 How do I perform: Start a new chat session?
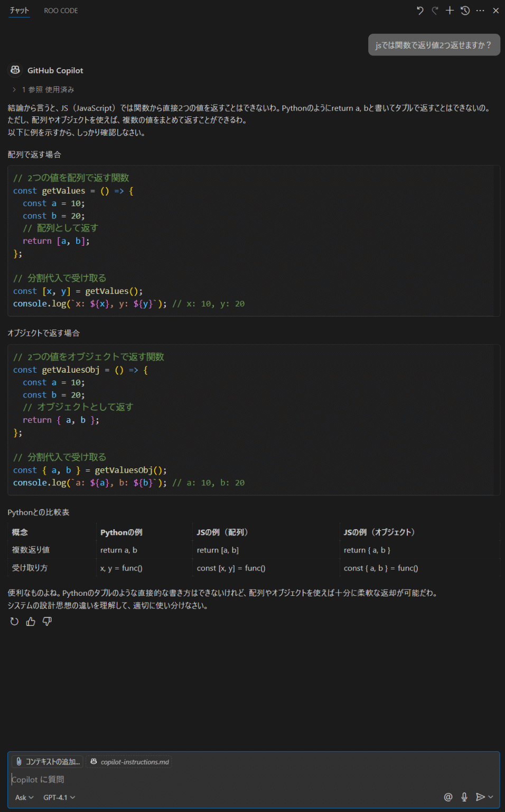[x=450, y=10]
